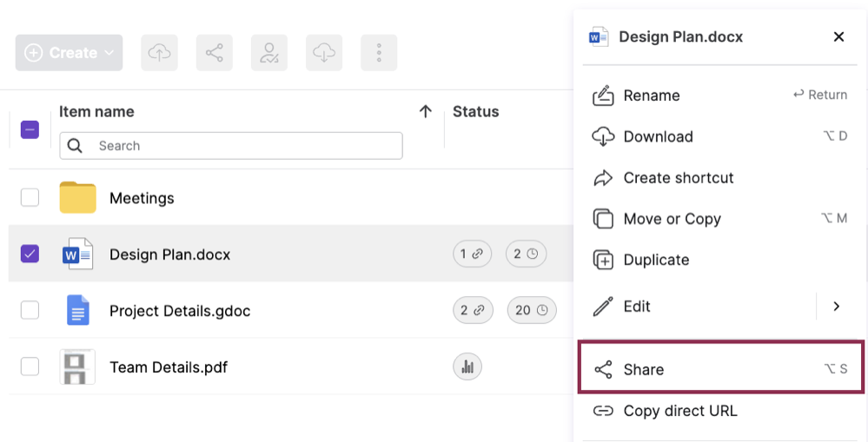Uncheck the Design Plan.docx checkbox

[x=30, y=254]
